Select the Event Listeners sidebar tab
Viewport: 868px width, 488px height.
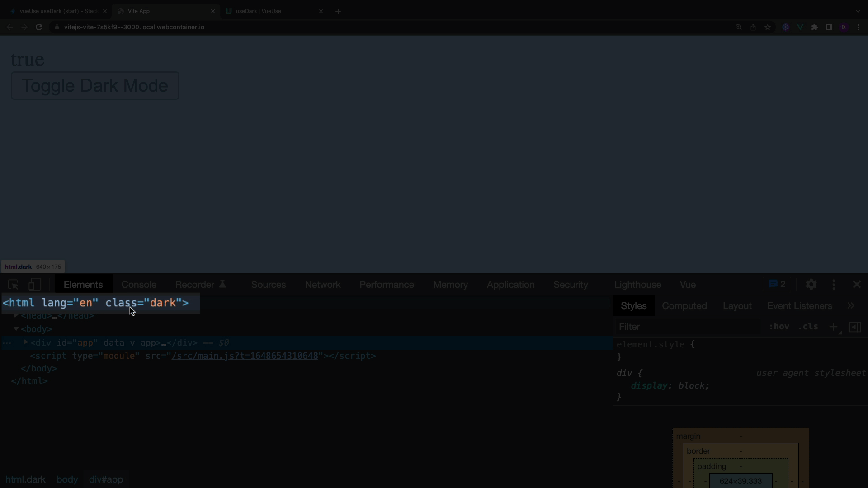[x=800, y=306]
